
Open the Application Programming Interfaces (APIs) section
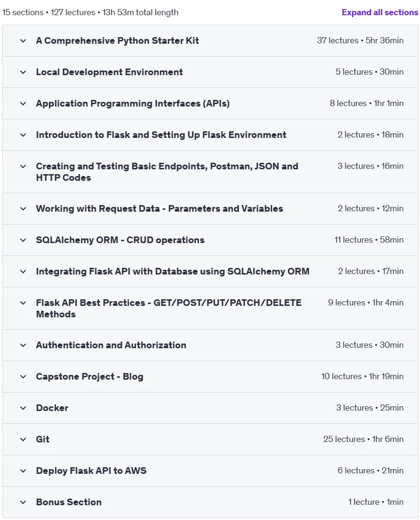pyautogui.click(x=210, y=103)
